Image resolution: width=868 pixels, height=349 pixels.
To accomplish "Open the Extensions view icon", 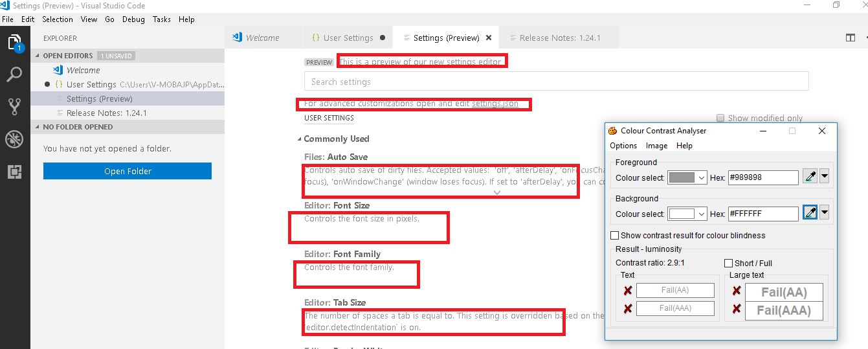I will point(15,172).
